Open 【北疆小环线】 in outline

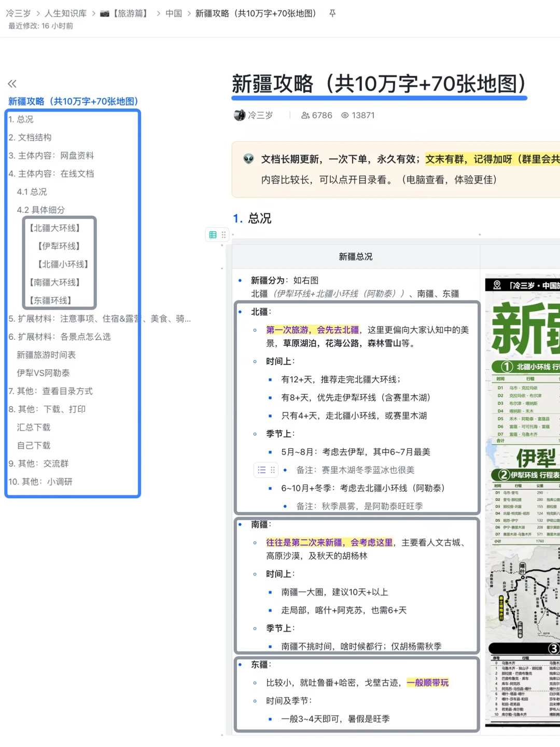point(63,265)
